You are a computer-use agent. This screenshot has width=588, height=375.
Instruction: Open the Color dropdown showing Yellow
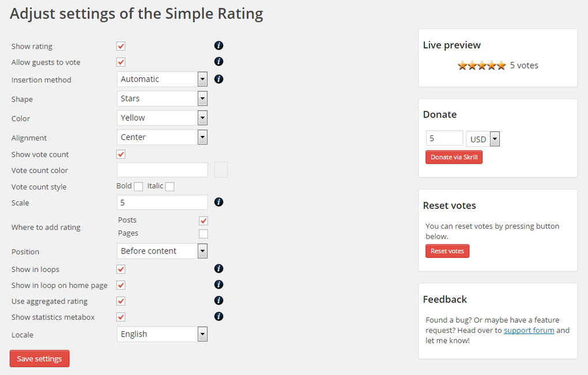202,118
